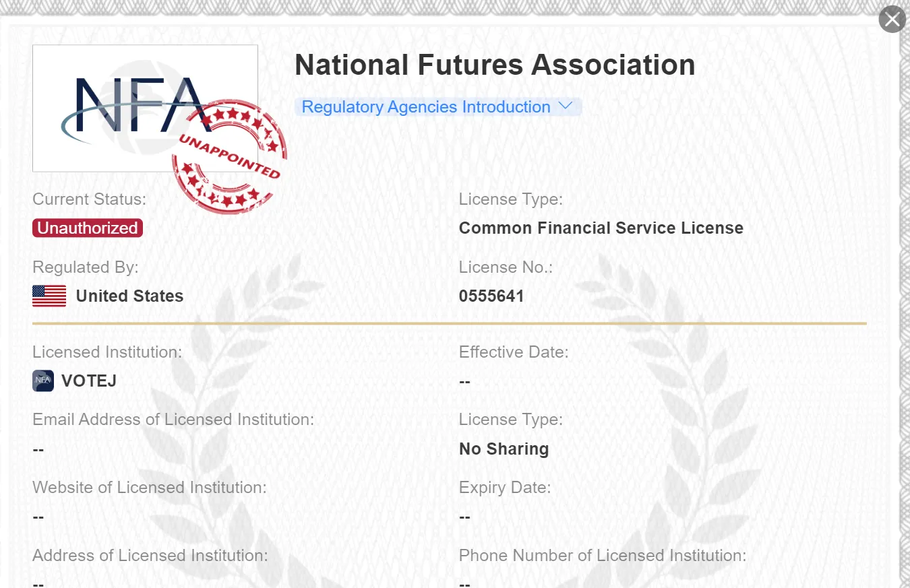Click the red UNAPPOINTED stamp
This screenshot has width=910, height=588.
(229, 157)
